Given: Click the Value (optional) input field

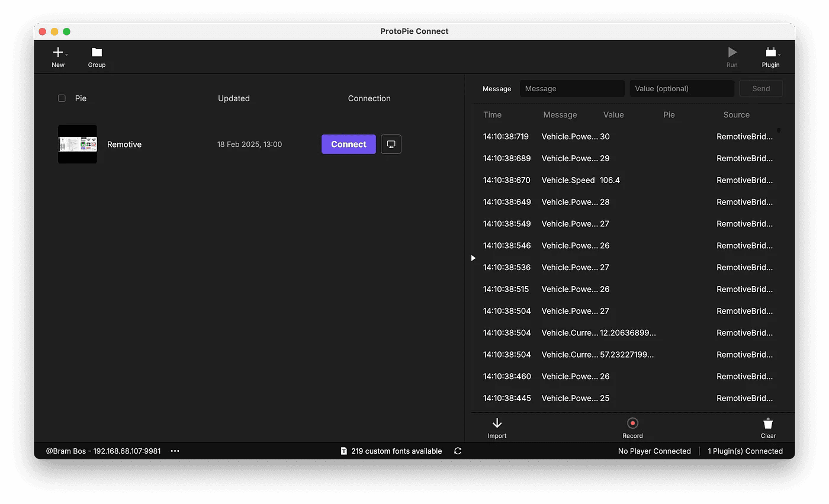Looking at the screenshot, I should [x=682, y=88].
